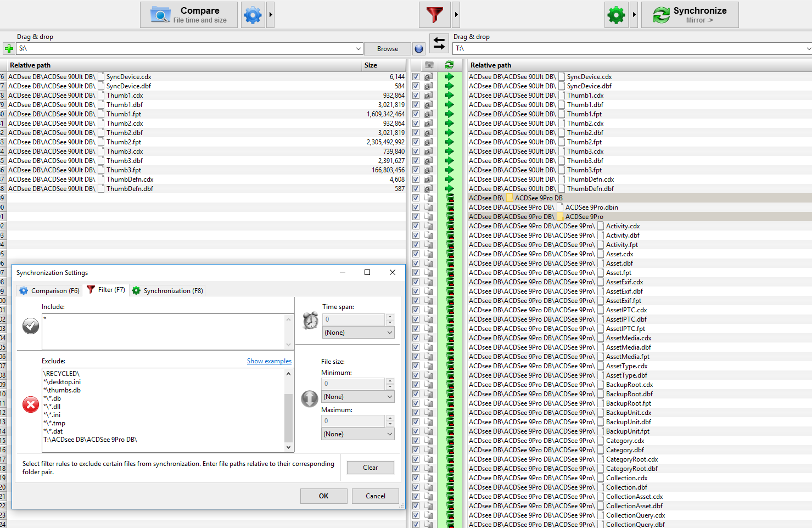Open the Time span unit (None) dropdown
The image size is (812, 528).
358,333
